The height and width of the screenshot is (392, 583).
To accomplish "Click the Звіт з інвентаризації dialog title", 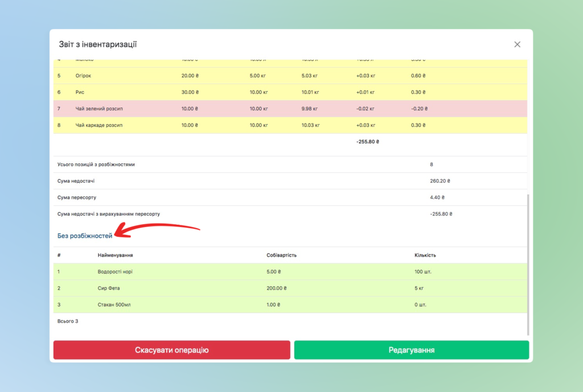I will point(98,44).
